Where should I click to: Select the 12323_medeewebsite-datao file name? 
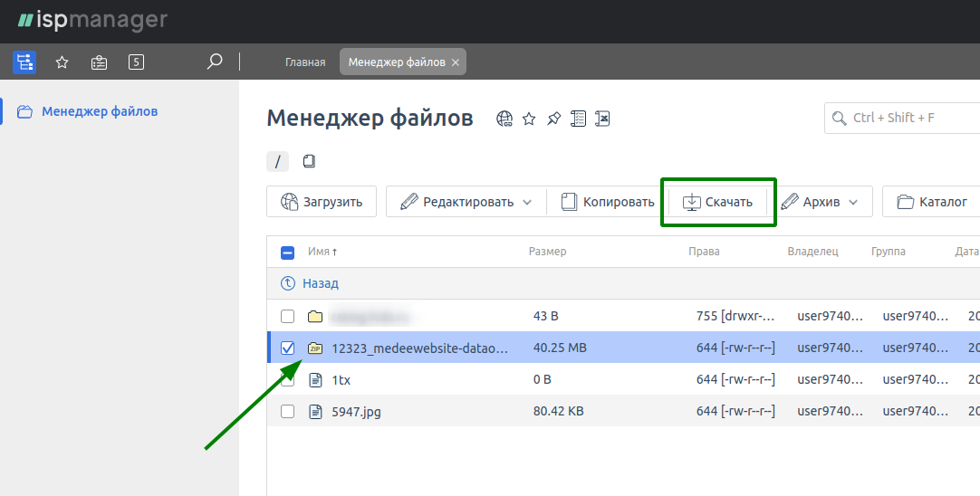(420, 348)
